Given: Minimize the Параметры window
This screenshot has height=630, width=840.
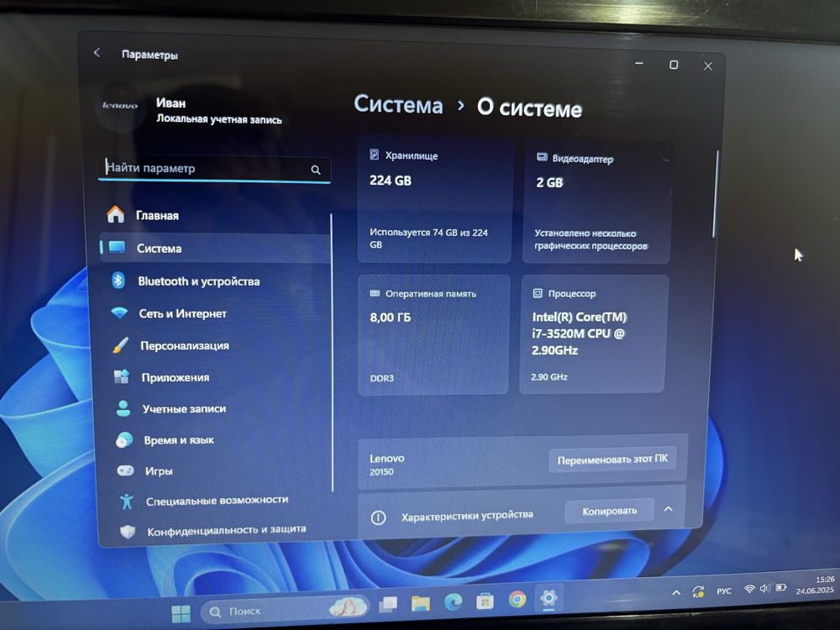Looking at the screenshot, I should [x=639, y=63].
